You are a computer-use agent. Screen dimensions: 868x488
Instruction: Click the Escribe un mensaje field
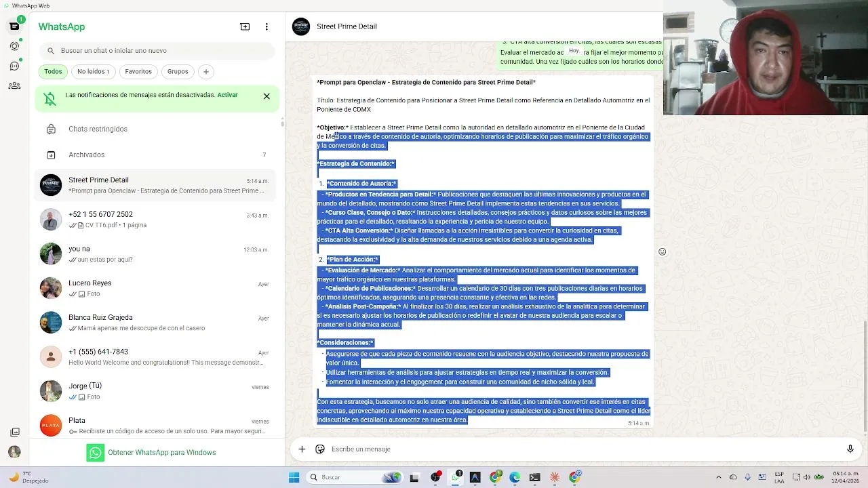pyautogui.click(x=583, y=449)
